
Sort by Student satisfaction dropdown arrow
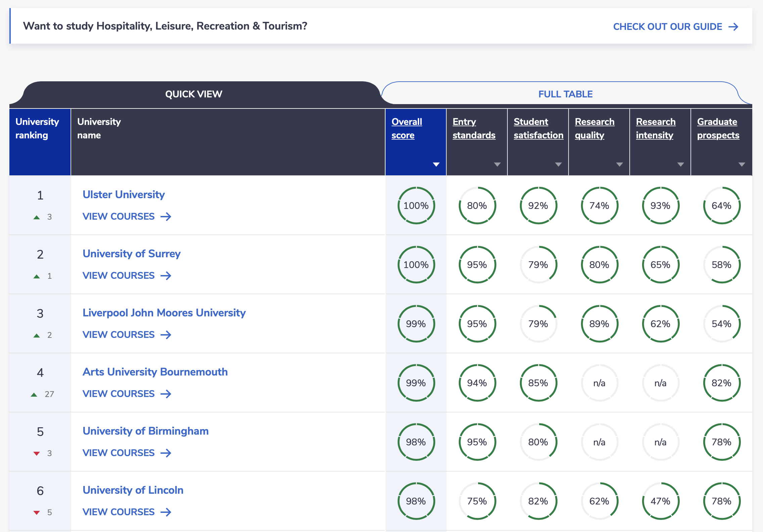click(558, 165)
